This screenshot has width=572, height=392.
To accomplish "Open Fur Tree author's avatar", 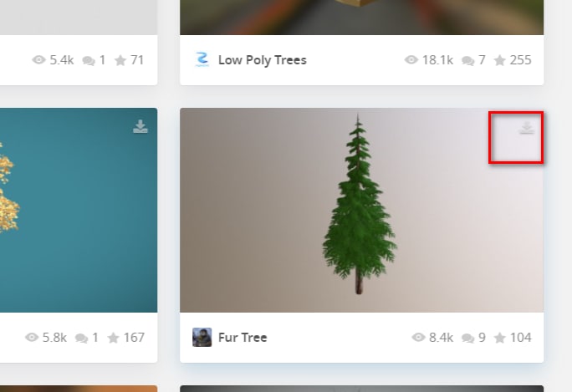I will [202, 338].
